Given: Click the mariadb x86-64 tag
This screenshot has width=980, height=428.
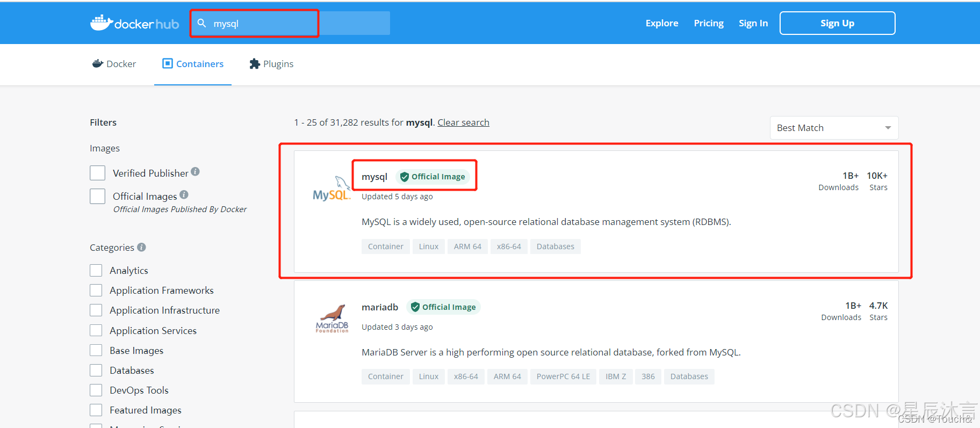Looking at the screenshot, I should [466, 376].
